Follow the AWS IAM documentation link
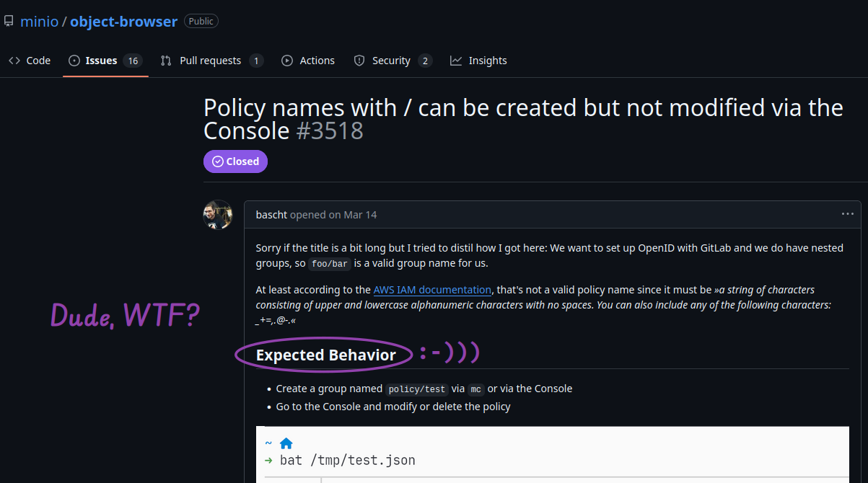Screen dimensions: 868x483 [x=432, y=290]
